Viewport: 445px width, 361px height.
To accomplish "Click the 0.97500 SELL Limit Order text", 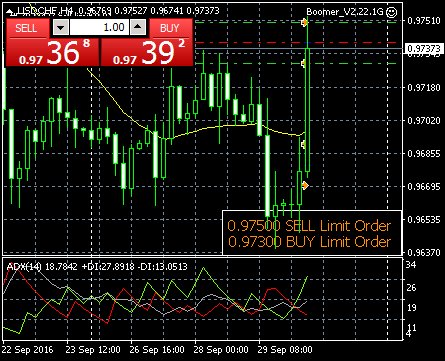I will click(309, 226).
